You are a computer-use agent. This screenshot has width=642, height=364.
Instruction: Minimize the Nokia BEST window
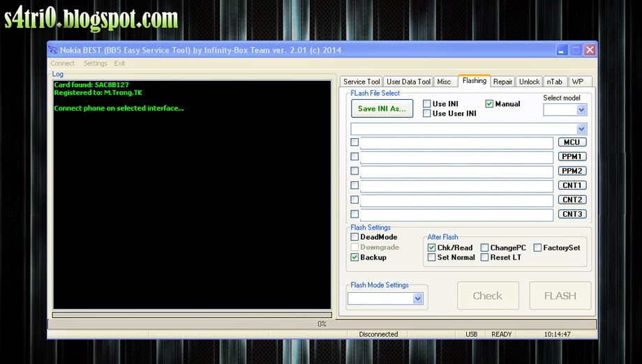point(562,50)
